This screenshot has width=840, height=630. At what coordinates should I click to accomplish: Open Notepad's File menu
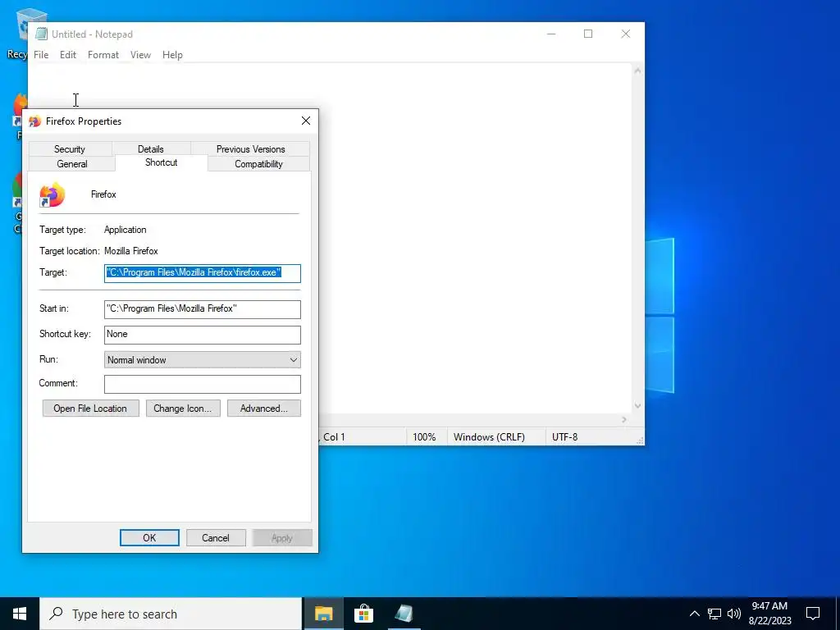click(41, 55)
